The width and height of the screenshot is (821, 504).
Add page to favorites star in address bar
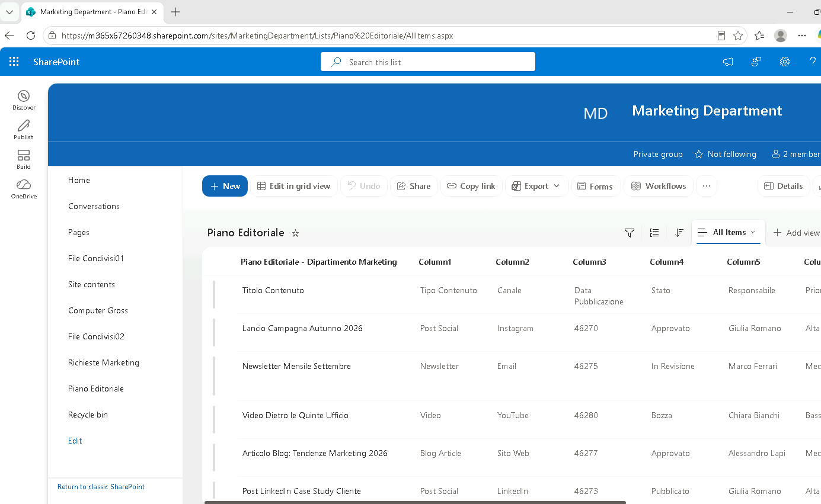(x=738, y=36)
